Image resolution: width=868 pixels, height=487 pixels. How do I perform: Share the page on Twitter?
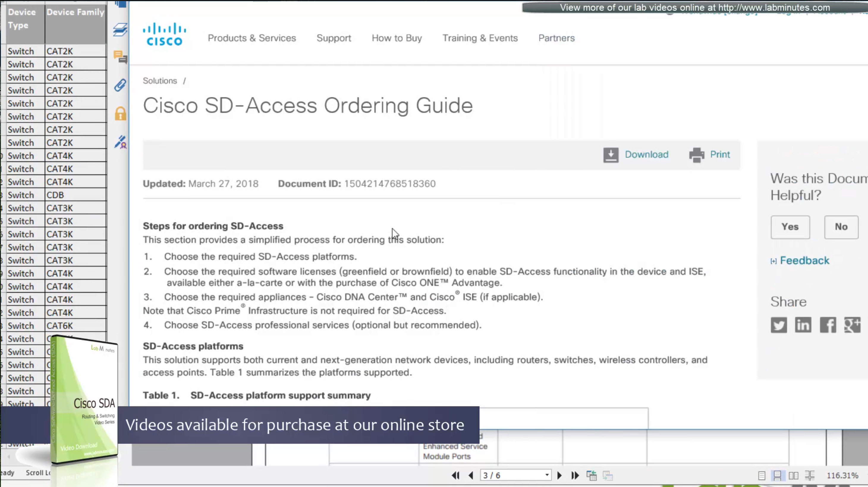[778, 325]
